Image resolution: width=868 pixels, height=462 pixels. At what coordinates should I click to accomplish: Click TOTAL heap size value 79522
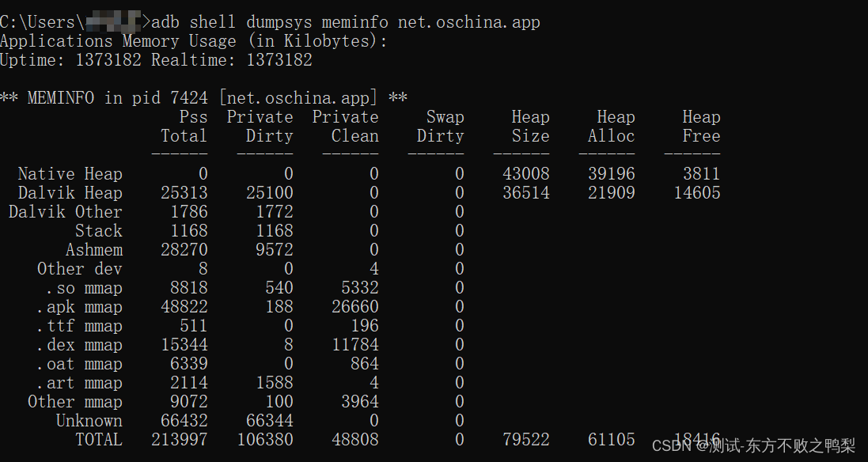tap(526, 440)
